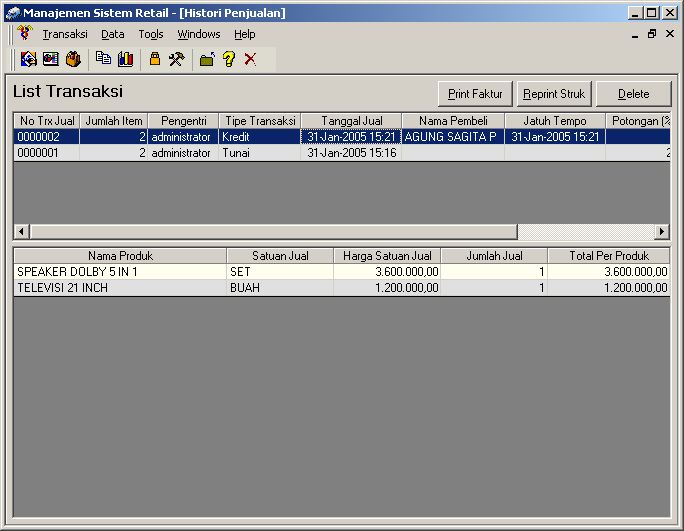Viewport: 684px width, 531px height.
Task: Click the hammer and wrench tools icon
Action: point(176,59)
